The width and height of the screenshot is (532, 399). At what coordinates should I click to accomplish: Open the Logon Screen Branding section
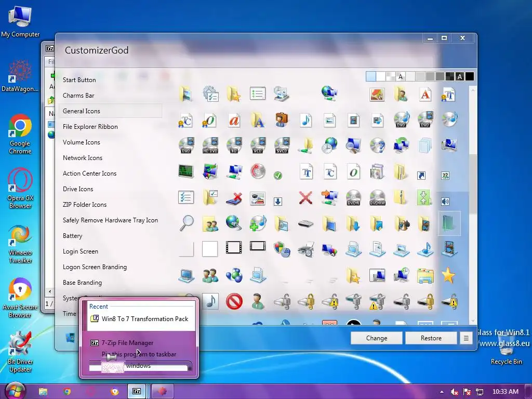(95, 268)
